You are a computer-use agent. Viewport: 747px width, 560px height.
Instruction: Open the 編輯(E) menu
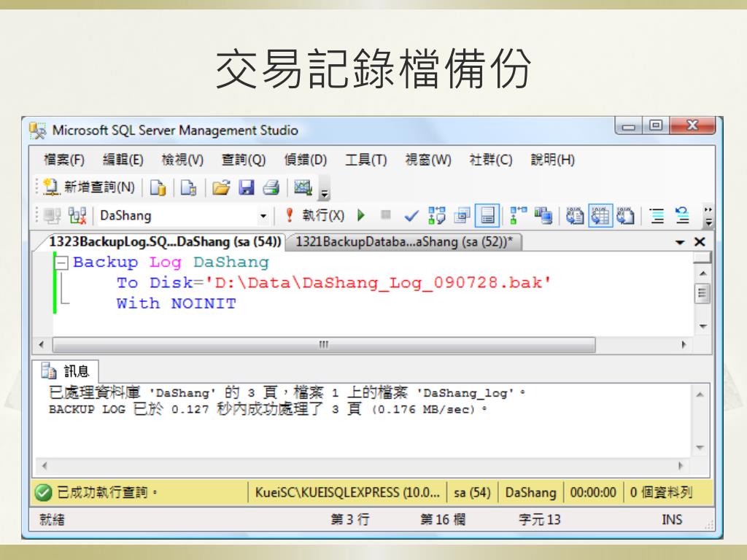pyautogui.click(x=123, y=160)
